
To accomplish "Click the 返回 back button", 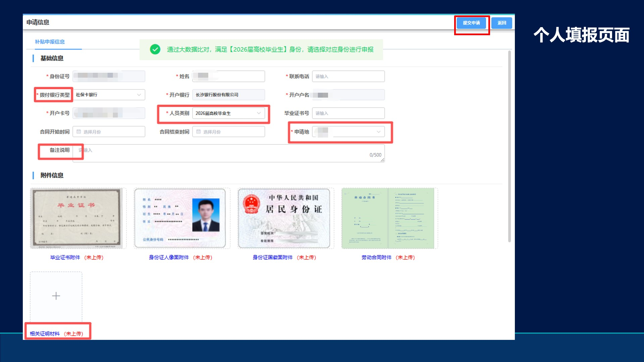I will 501,23.
